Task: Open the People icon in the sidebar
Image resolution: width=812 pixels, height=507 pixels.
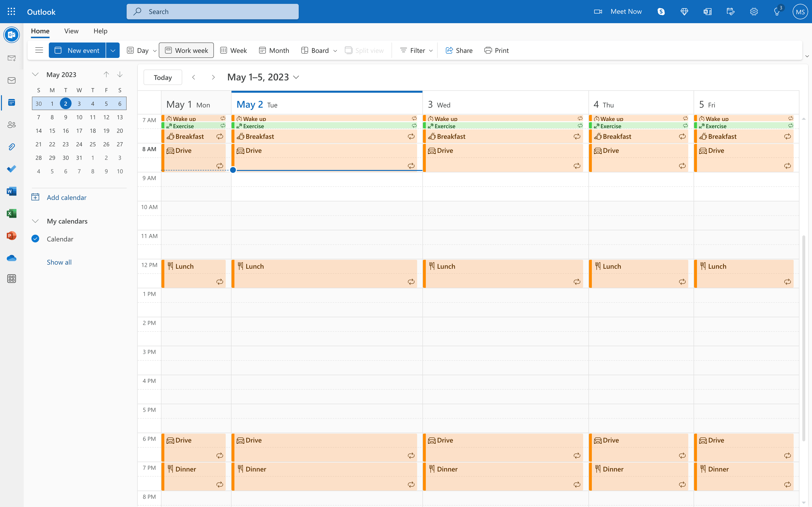Action: [12, 124]
